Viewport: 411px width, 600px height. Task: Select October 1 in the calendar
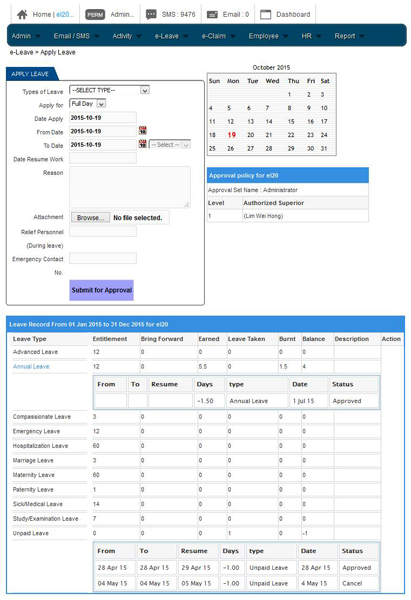pyautogui.click(x=289, y=95)
